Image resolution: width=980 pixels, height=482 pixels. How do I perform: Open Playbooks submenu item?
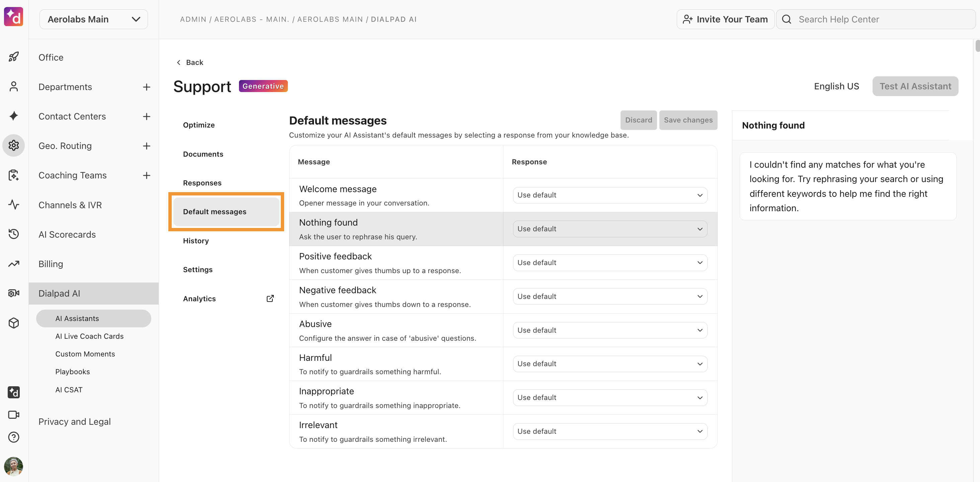73,372
